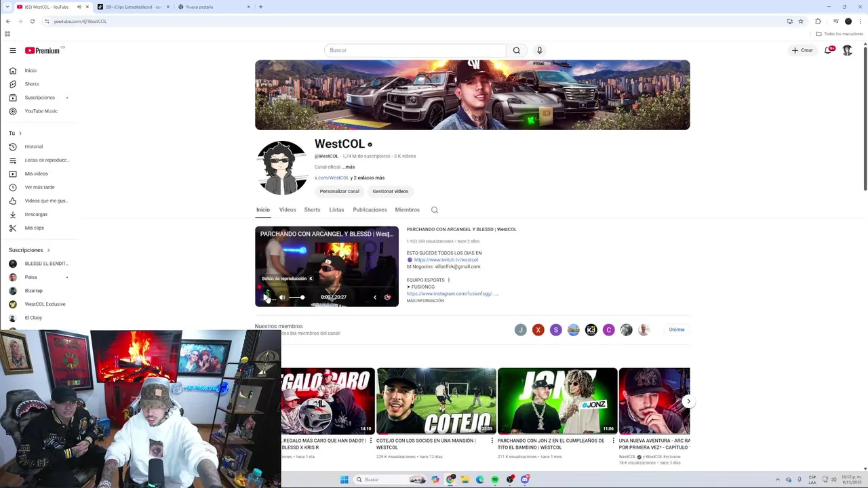Open Chrome extensions puzzle icon
Image resolution: width=868 pixels, height=488 pixels.
click(818, 21)
